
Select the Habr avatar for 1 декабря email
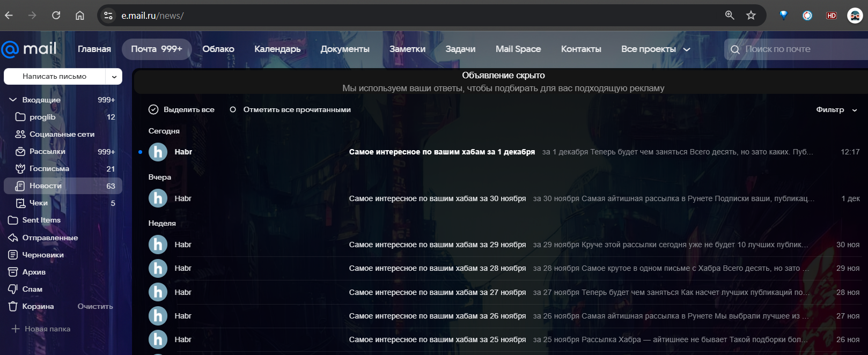[158, 152]
